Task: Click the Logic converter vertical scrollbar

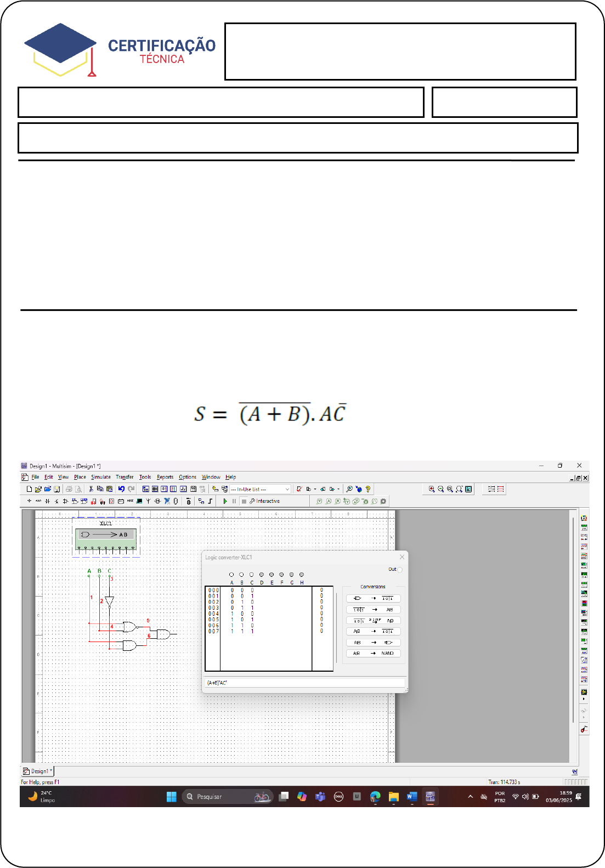Action: coord(336,628)
